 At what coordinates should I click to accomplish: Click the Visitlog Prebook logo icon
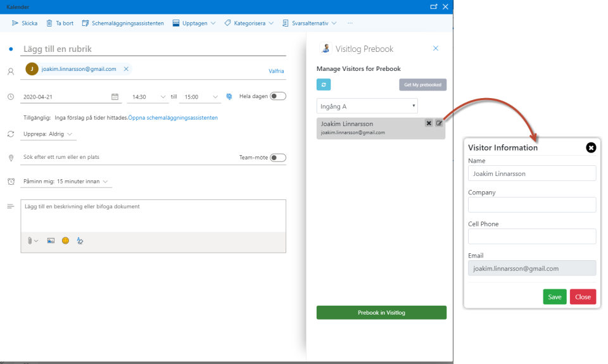click(x=326, y=49)
